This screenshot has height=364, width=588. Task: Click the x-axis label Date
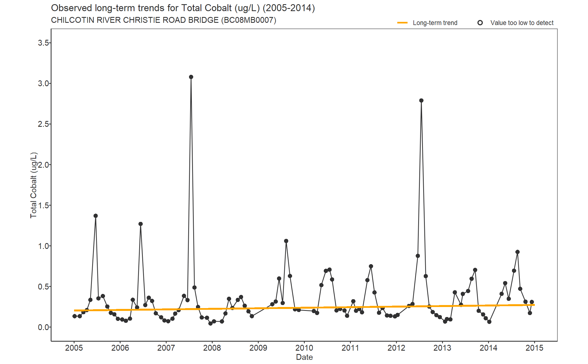point(304,357)
